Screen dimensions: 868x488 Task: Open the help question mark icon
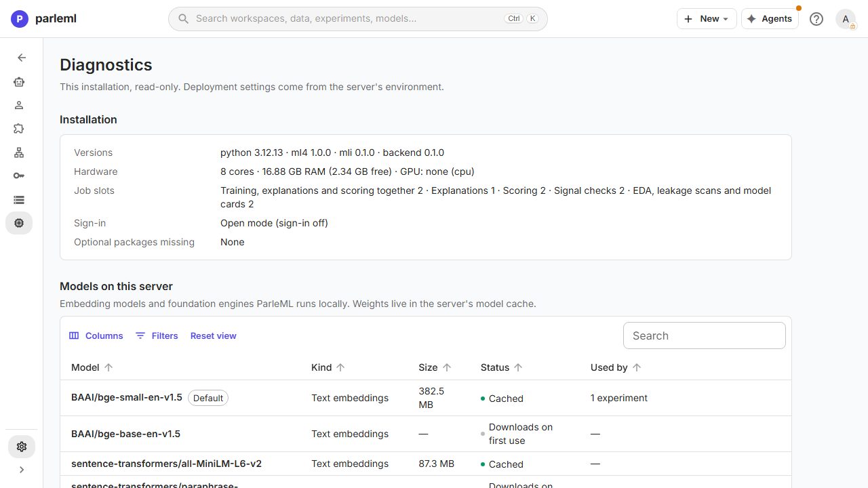coord(816,19)
